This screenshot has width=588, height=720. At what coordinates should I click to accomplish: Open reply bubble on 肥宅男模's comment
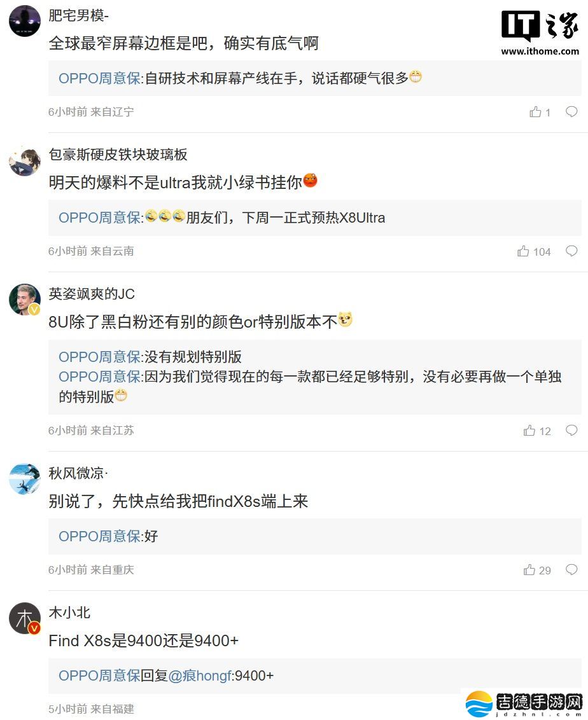point(571,111)
